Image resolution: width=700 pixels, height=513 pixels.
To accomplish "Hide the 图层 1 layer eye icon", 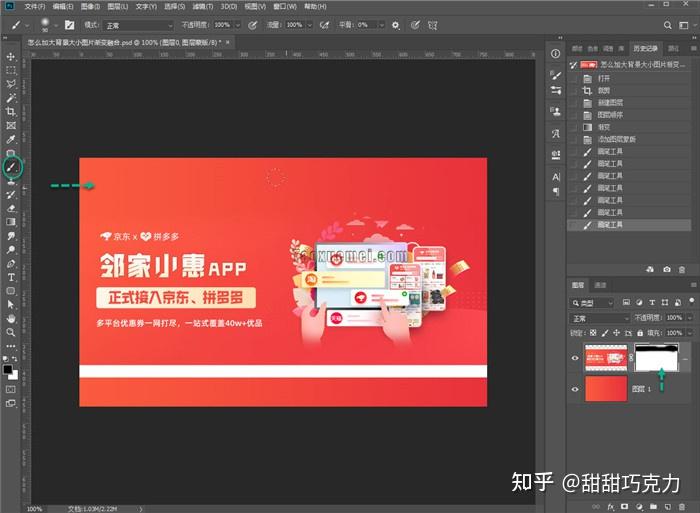I will 575,389.
